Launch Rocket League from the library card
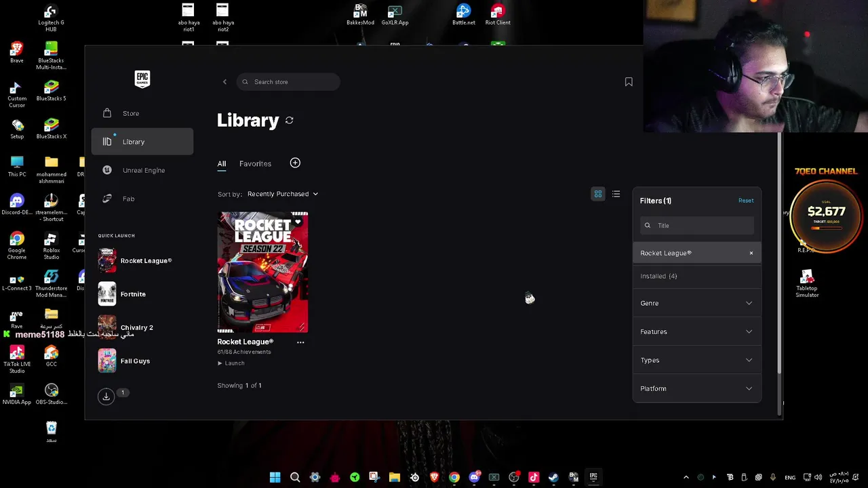This screenshot has width=868, height=488. (231, 363)
